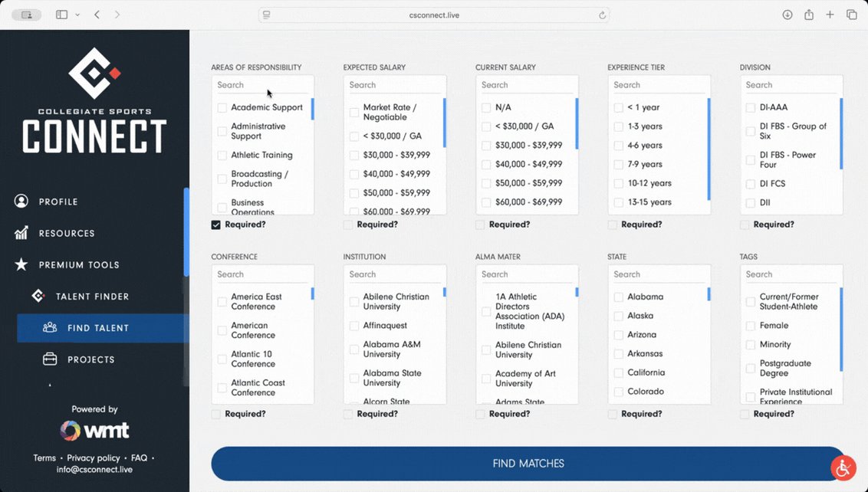Click the Areas of Responsibility list scrollbar
Image resolution: width=868 pixels, height=492 pixels.
click(x=312, y=109)
